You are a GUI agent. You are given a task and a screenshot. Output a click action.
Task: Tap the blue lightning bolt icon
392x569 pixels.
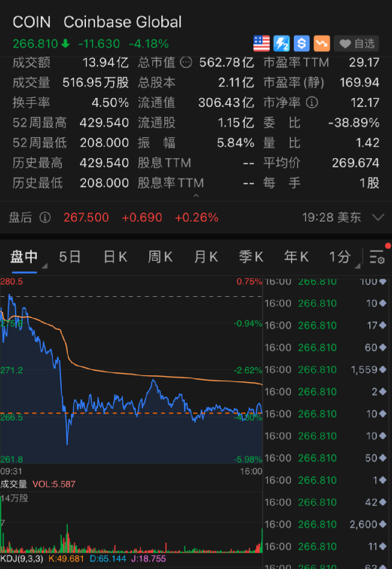(281, 44)
